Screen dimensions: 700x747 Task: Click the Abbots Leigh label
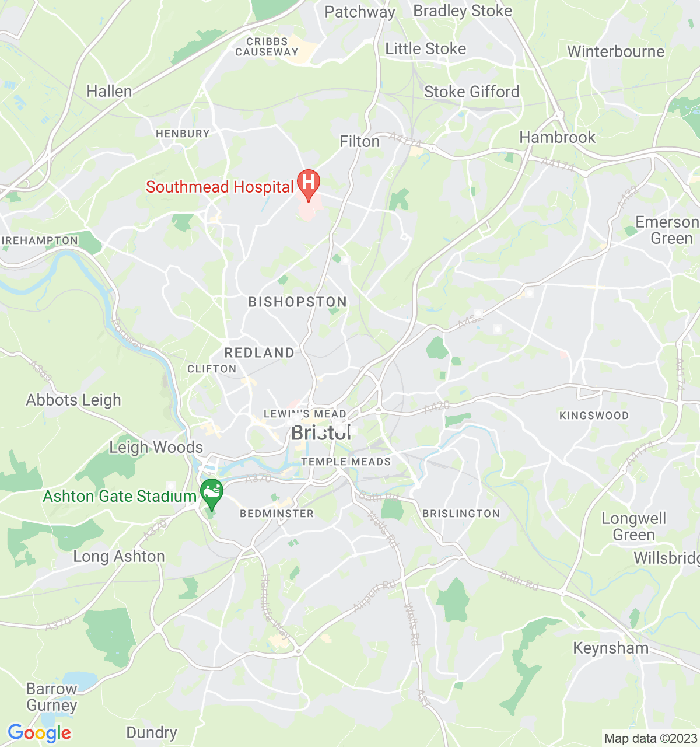[x=73, y=400]
